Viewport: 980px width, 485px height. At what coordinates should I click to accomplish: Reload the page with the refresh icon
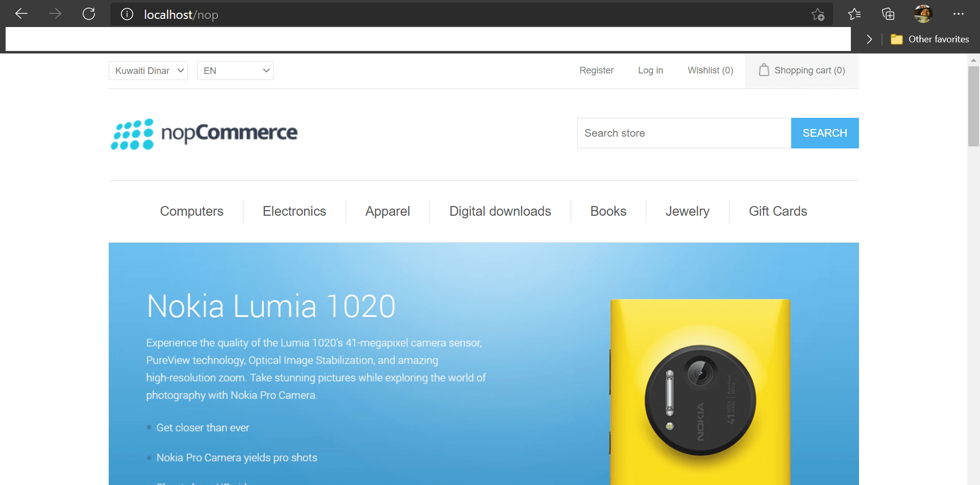[89, 14]
